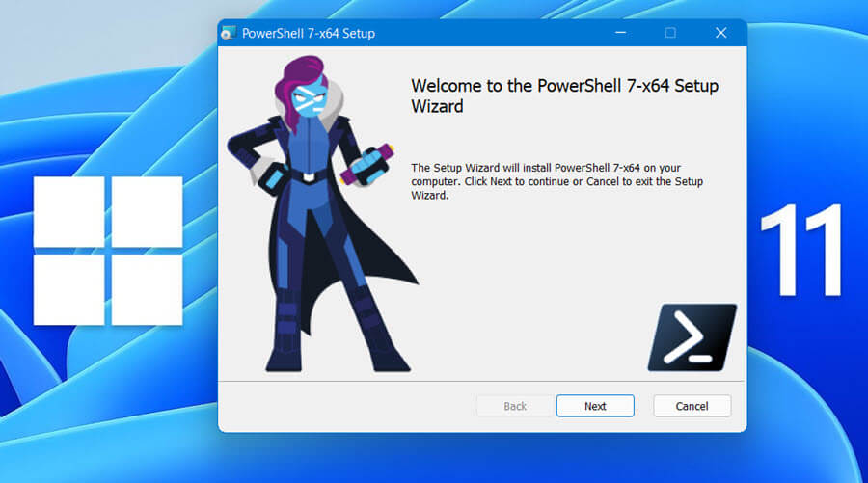Click the PowerShell hero character illustration
Image resolution: width=868 pixels, height=483 pixels.
point(322,214)
